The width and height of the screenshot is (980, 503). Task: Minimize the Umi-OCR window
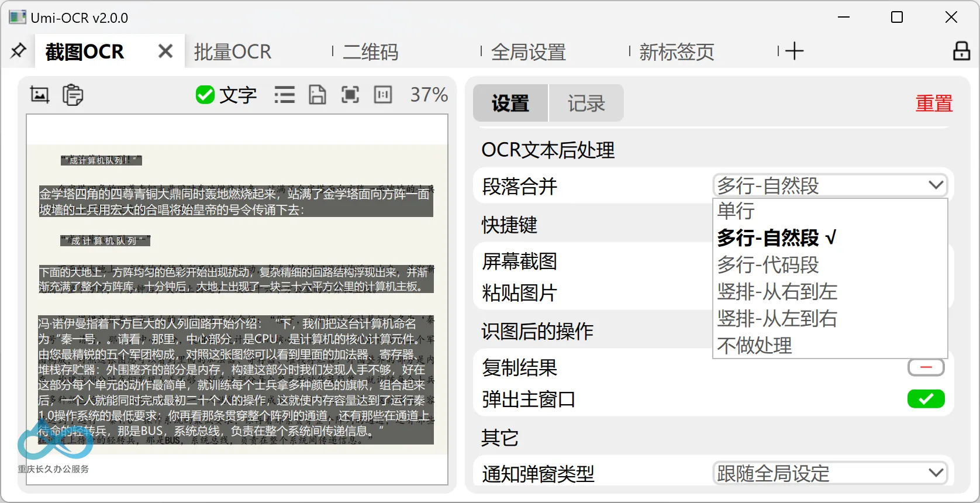[843, 17]
